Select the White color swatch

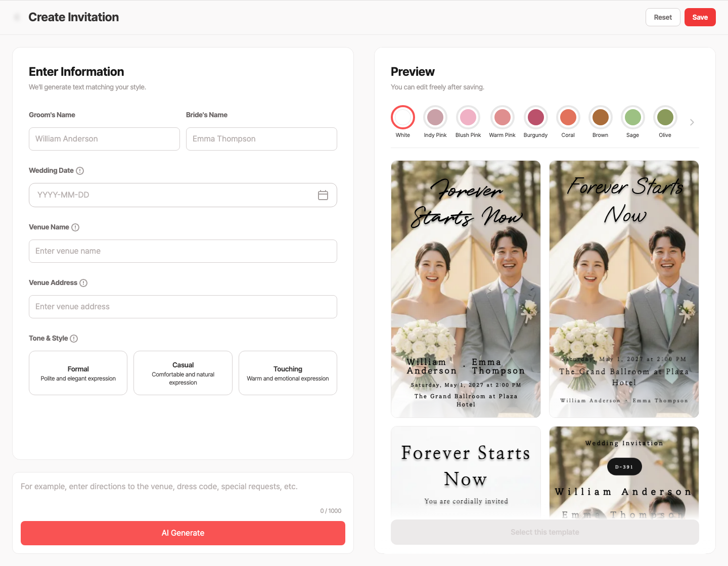[x=403, y=117]
